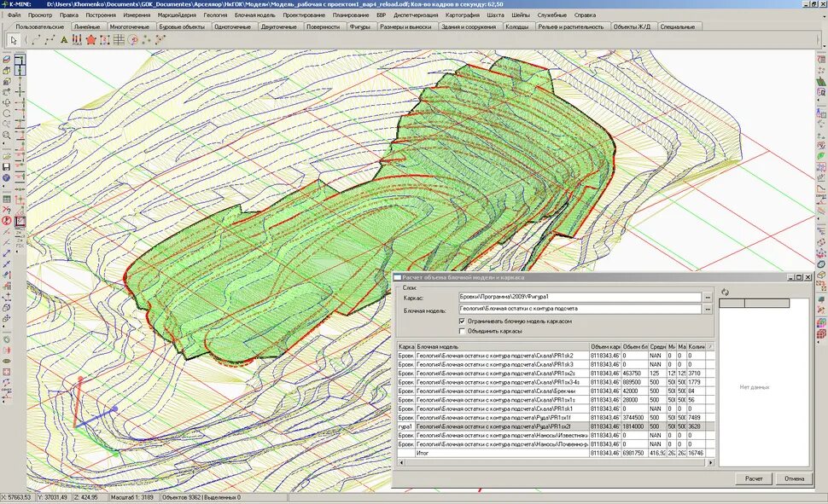Switch to the Поверхности tab
Viewport: 828px width, 504px height.
[323, 26]
